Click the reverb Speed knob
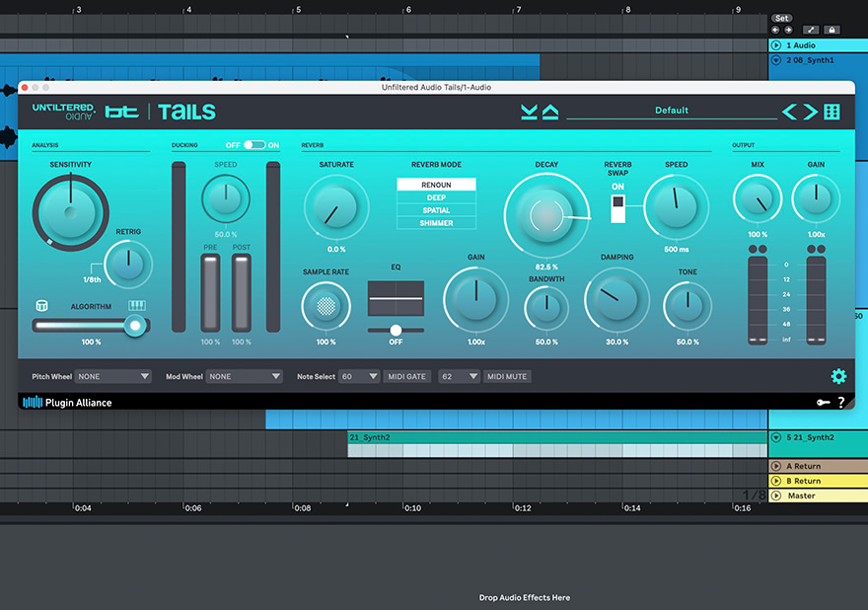Viewport: 868px width, 610px height. (676, 207)
